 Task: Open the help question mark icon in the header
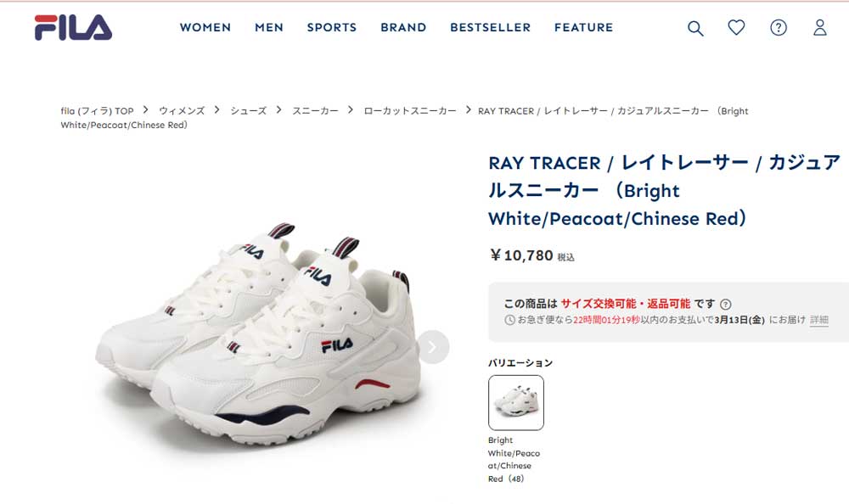[x=778, y=28]
